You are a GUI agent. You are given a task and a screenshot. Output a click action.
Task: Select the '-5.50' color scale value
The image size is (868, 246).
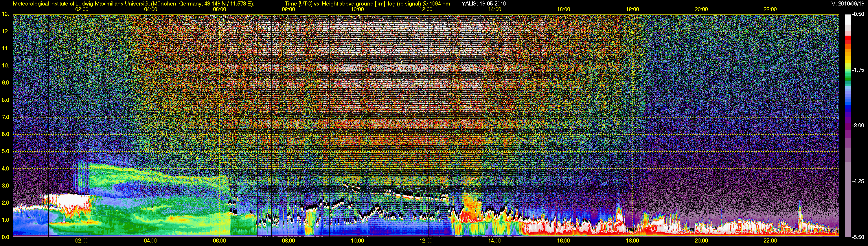858,237
